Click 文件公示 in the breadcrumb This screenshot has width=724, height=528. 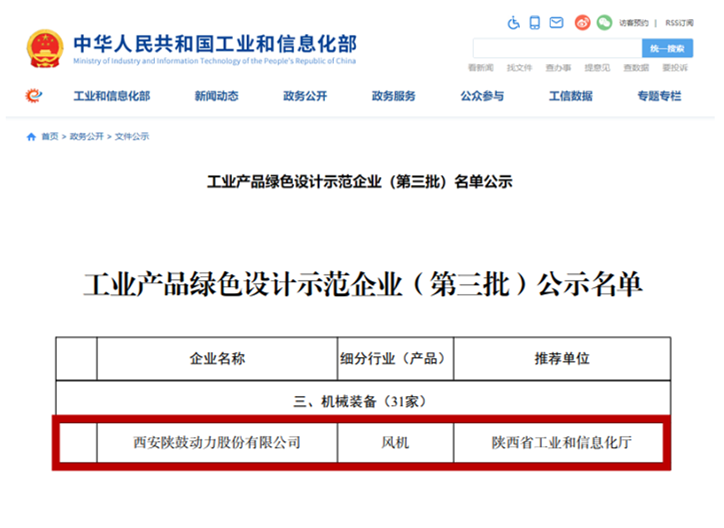(132, 137)
